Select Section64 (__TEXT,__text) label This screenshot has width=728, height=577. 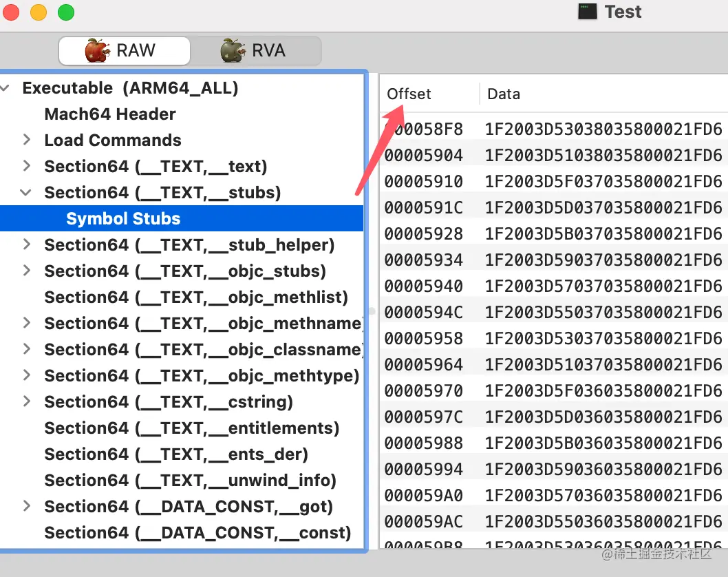156,167
